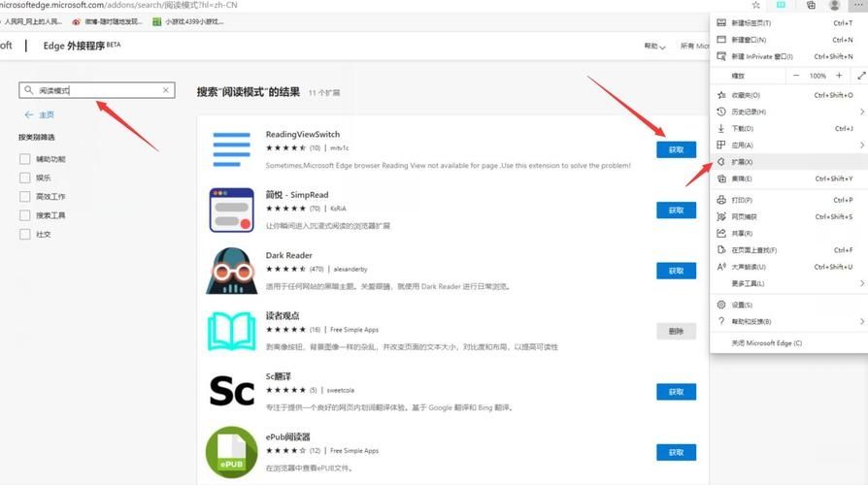Screen dimensions: 868x485
Task: Open 扩展(X) from the menu
Action: point(788,162)
